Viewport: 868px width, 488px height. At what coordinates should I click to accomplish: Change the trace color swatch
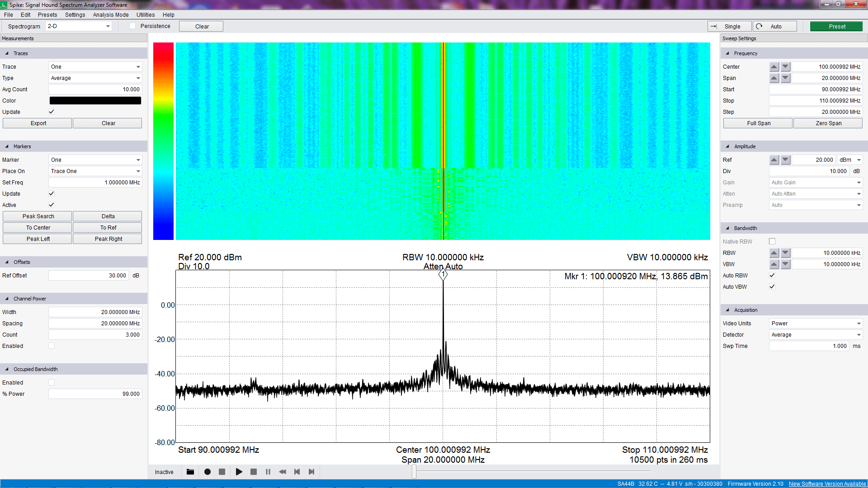pos(95,100)
